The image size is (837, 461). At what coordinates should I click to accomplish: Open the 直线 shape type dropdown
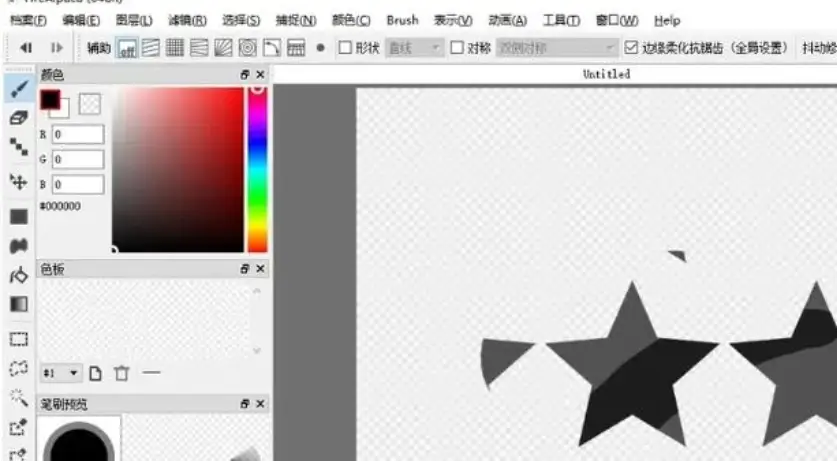[x=415, y=48]
